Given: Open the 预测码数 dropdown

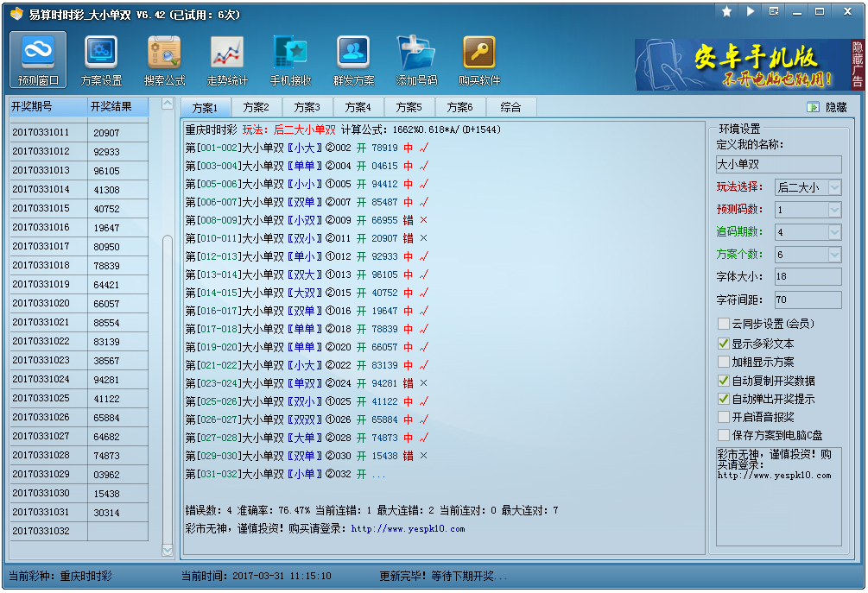Looking at the screenshot, I should (x=834, y=210).
